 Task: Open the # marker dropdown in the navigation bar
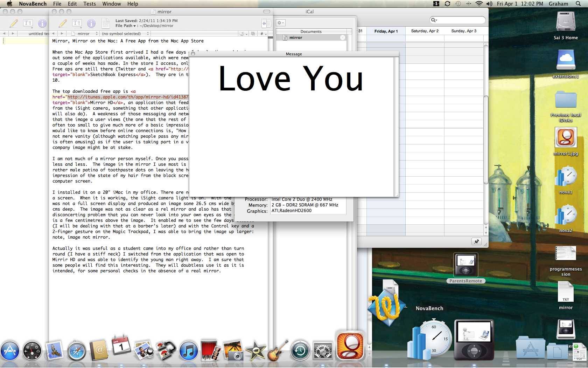[x=263, y=34]
